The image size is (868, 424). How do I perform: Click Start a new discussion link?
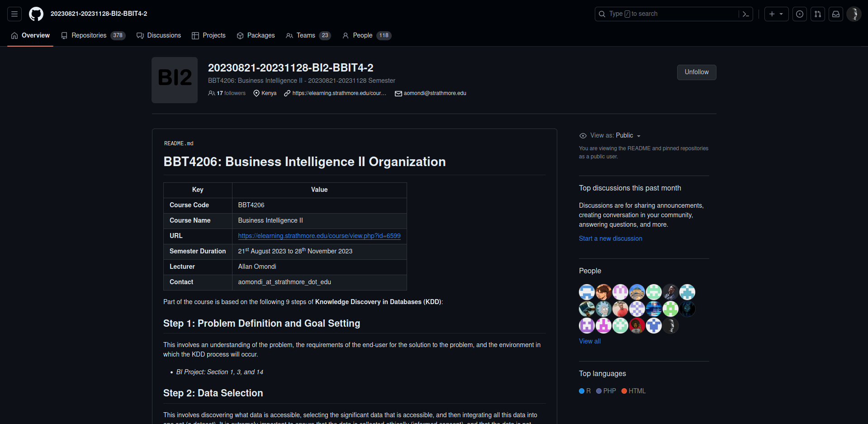[x=610, y=238]
